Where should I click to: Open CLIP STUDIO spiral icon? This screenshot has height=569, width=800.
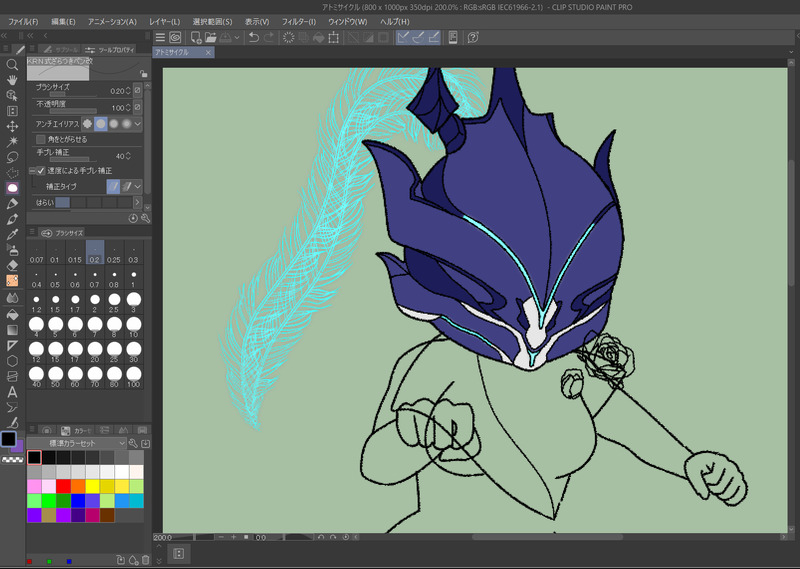coord(176,37)
